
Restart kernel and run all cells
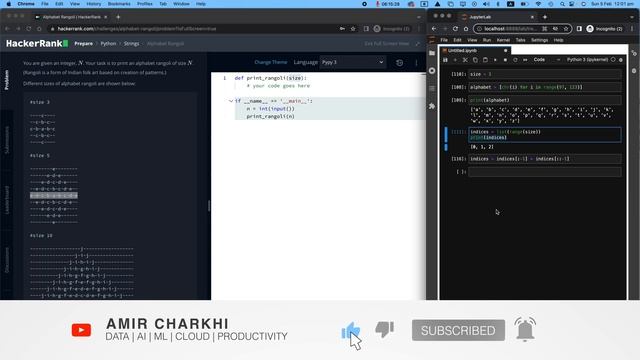[x=525, y=60]
